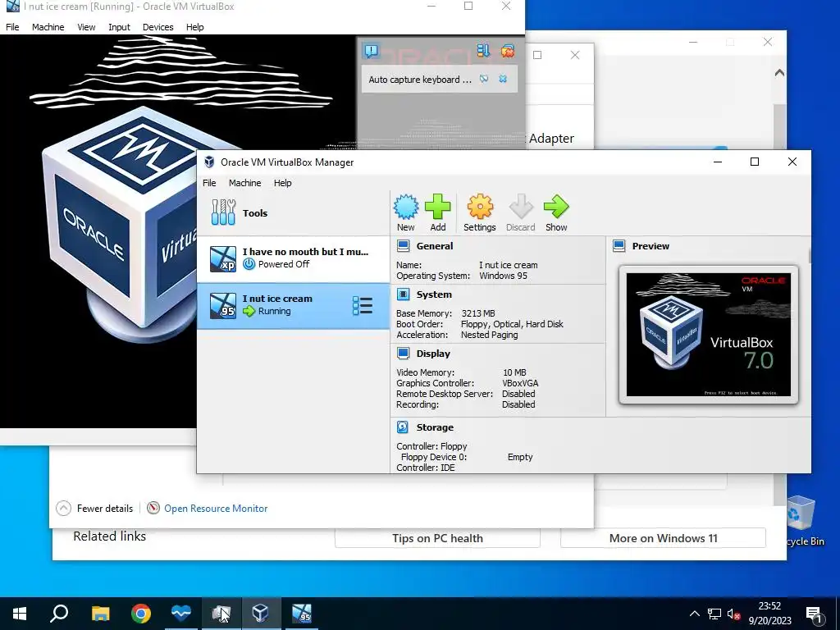This screenshot has width=840, height=630.
Task: Click the Preview panel monitor icon
Action: point(619,246)
